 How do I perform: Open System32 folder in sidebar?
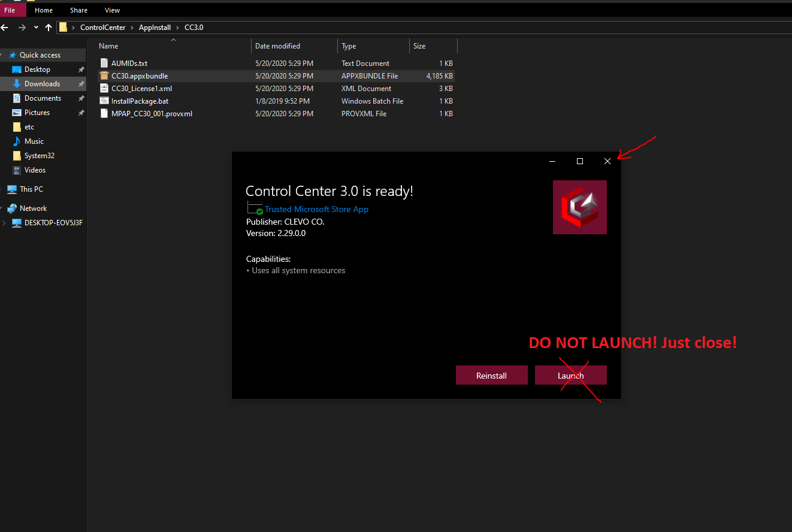pos(40,156)
